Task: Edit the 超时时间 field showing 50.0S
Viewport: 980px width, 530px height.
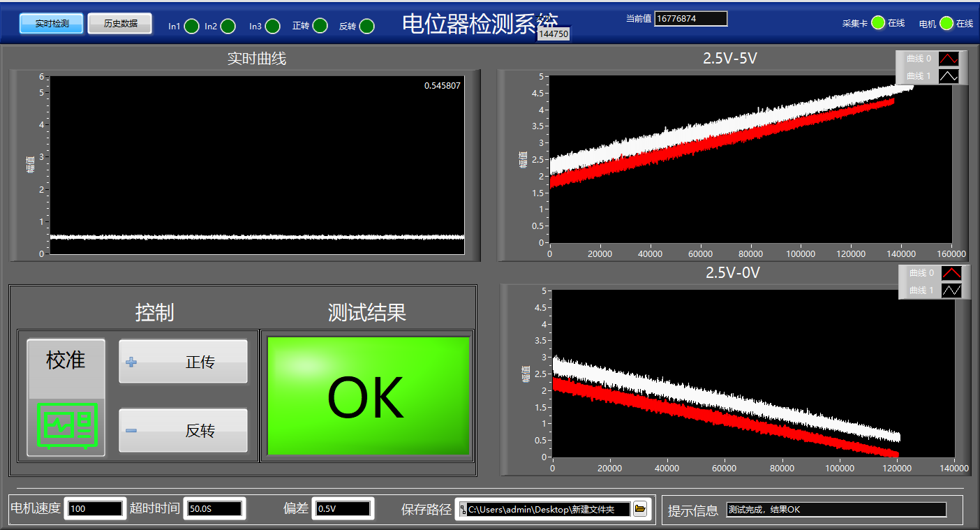Action: 214,508
